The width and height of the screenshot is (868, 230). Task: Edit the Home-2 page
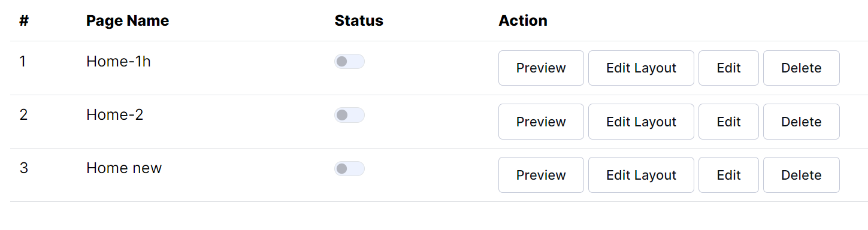pos(728,122)
